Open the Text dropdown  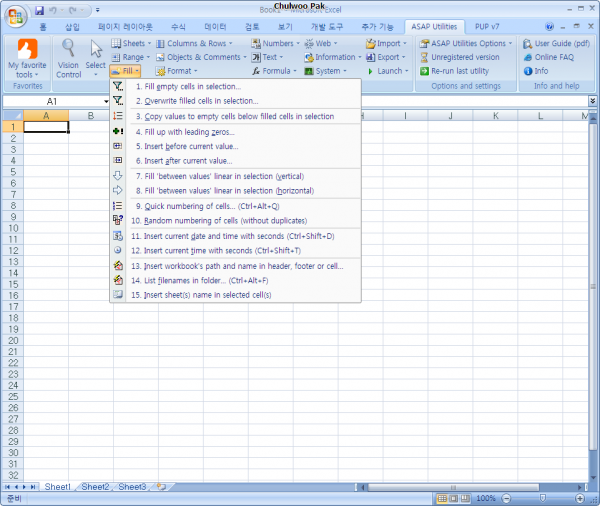267,57
